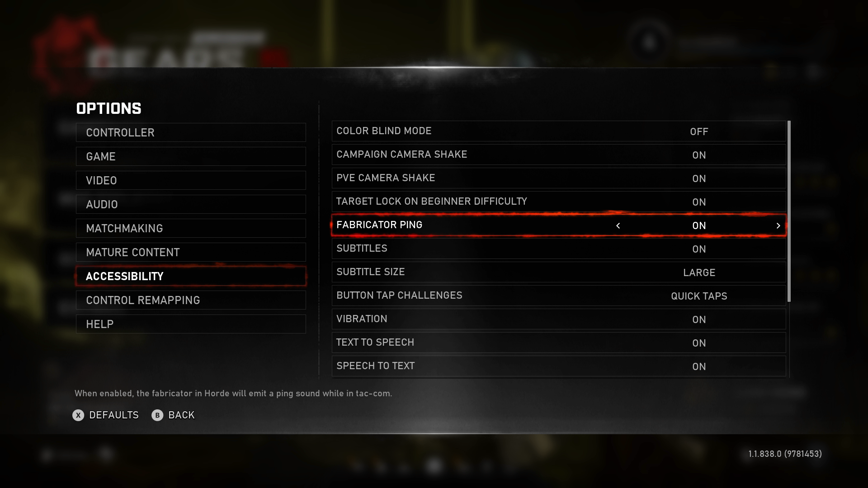Toggle SUBTITLES setting off
The height and width of the screenshot is (488, 868).
[698, 249]
